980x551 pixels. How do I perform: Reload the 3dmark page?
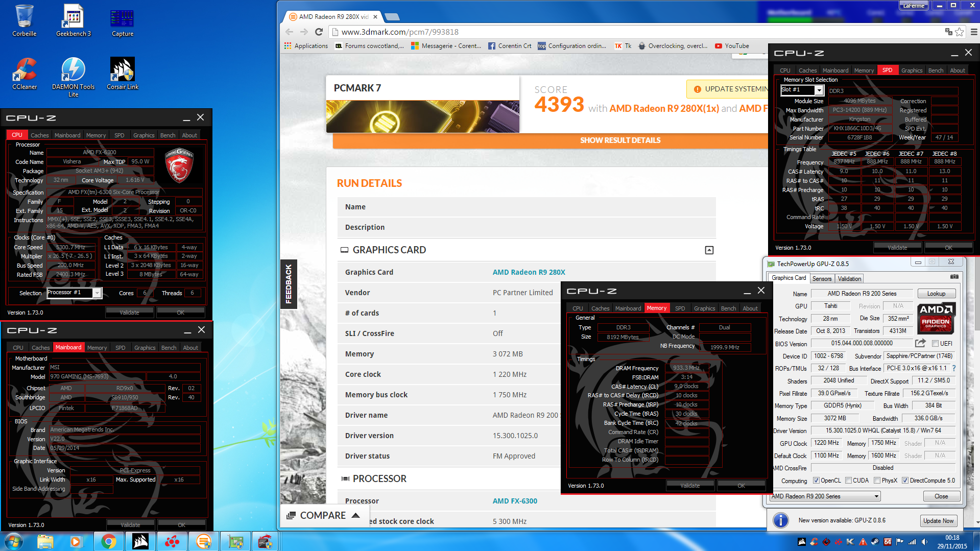(x=319, y=32)
